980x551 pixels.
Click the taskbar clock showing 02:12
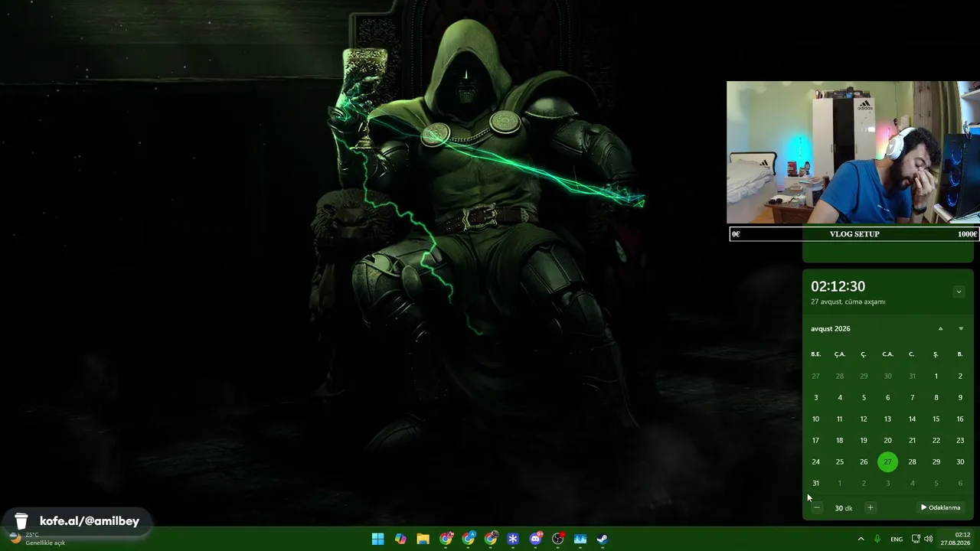(x=955, y=539)
